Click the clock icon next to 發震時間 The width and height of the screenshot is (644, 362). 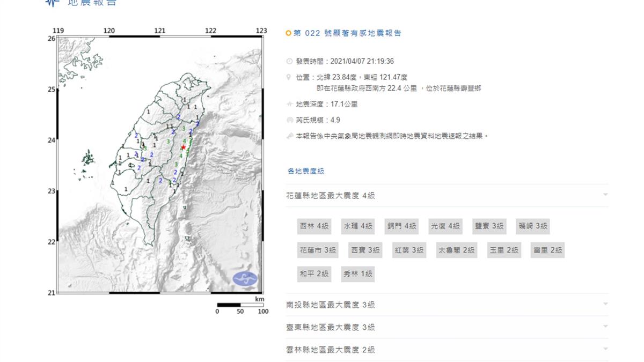[290, 62]
